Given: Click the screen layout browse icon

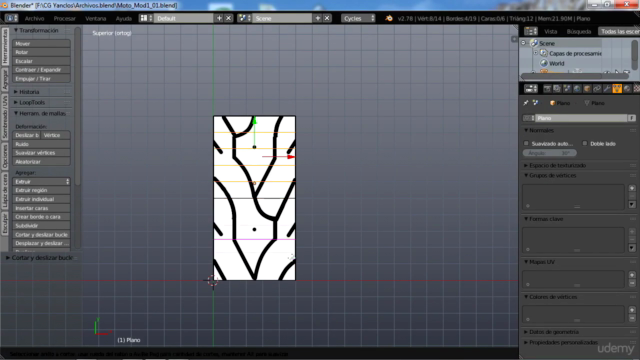Looking at the screenshot, I should click(146, 18).
